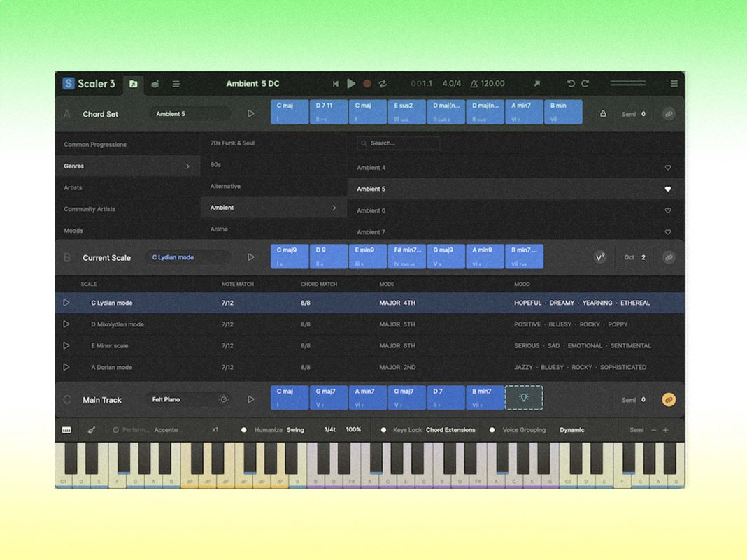Click the undo arrow icon
Viewport: 747px width, 560px height.
coord(570,84)
